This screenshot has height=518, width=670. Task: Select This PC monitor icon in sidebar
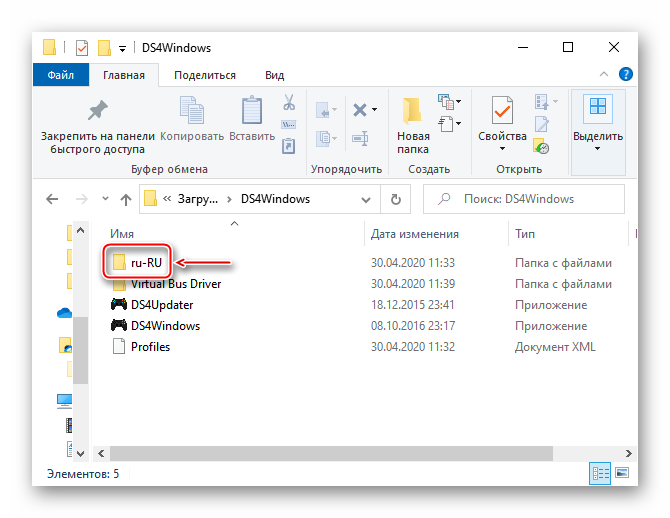(65, 401)
